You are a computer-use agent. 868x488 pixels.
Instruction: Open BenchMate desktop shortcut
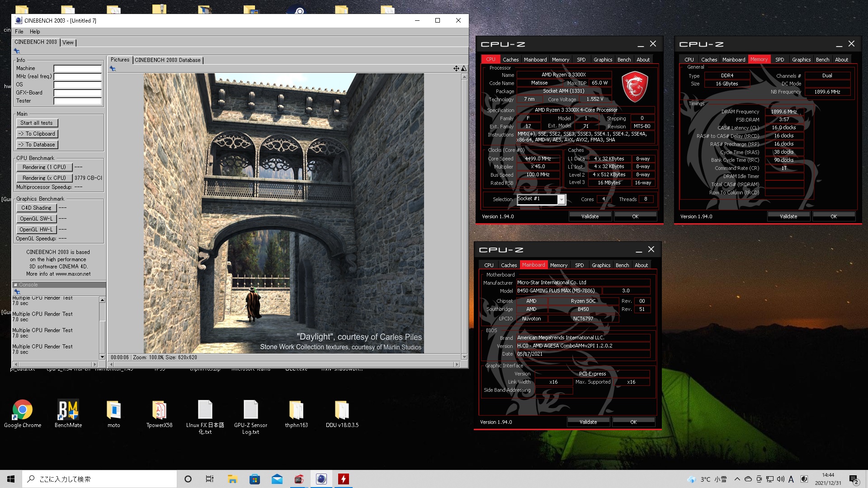[68, 414]
